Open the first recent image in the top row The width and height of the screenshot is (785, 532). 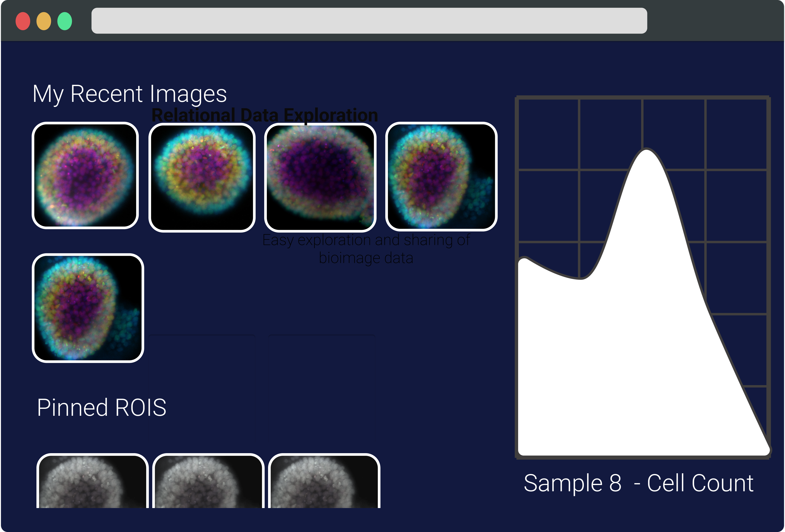85,175
